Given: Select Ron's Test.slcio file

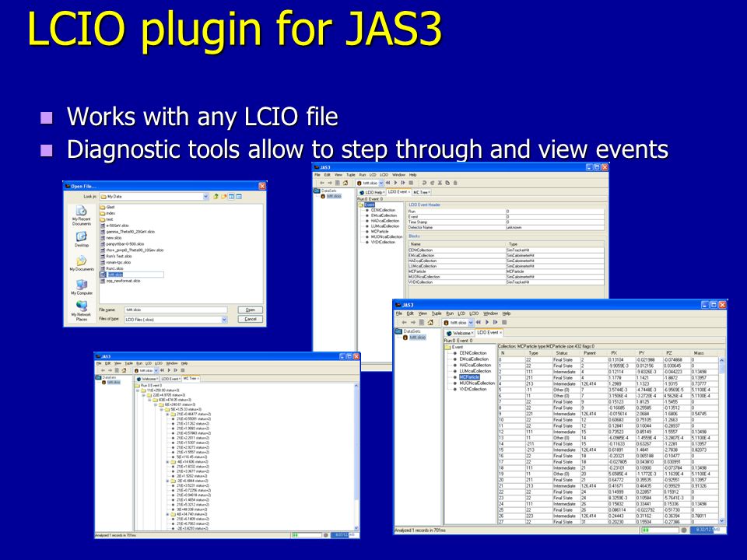Looking at the screenshot, I should tap(116, 256).
